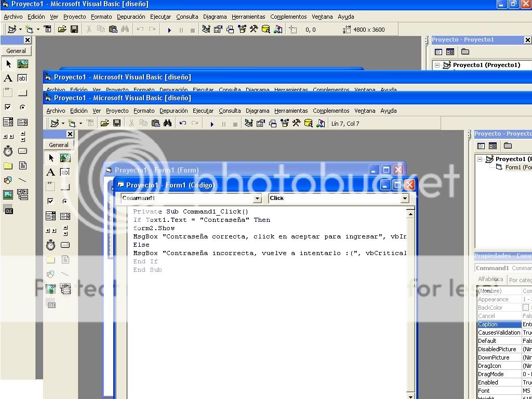This screenshot has width=532, height=399.
Task: Switch to the Alfabética tab in Properties
Action: 490,279
